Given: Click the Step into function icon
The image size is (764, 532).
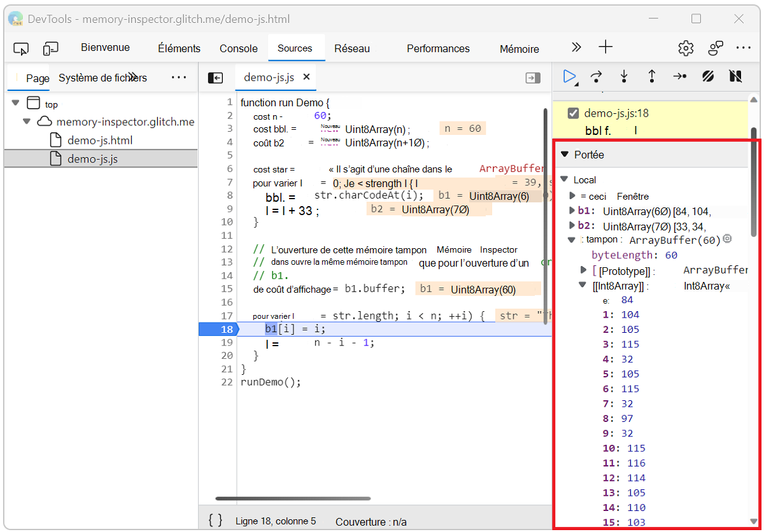Looking at the screenshot, I should (x=624, y=76).
